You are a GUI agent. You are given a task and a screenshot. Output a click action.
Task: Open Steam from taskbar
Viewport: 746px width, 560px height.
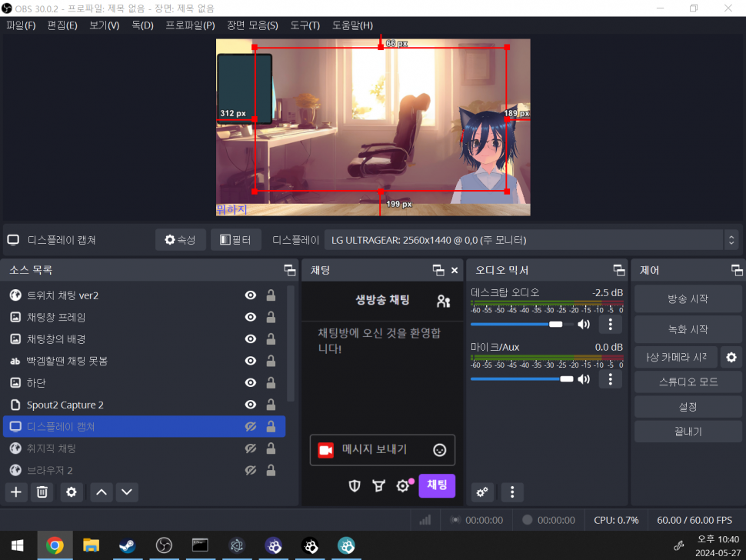point(127,545)
